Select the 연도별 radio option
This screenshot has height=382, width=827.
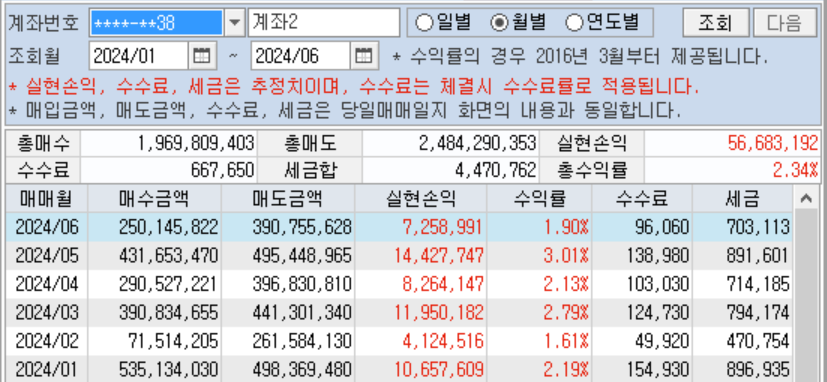click(x=602, y=22)
